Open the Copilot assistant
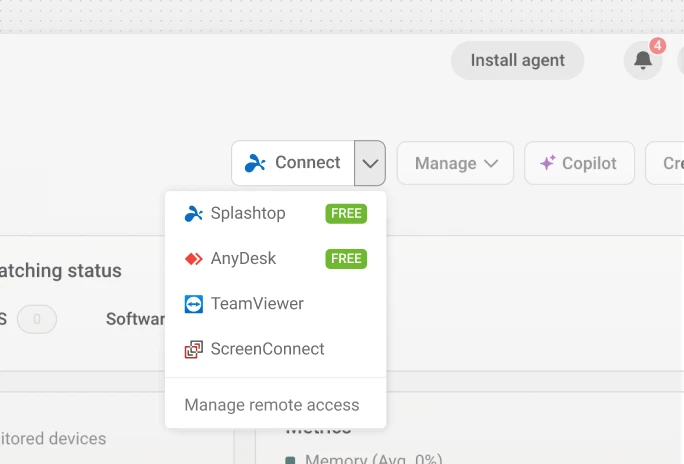684x464 pixels. (x=579, y=163)
